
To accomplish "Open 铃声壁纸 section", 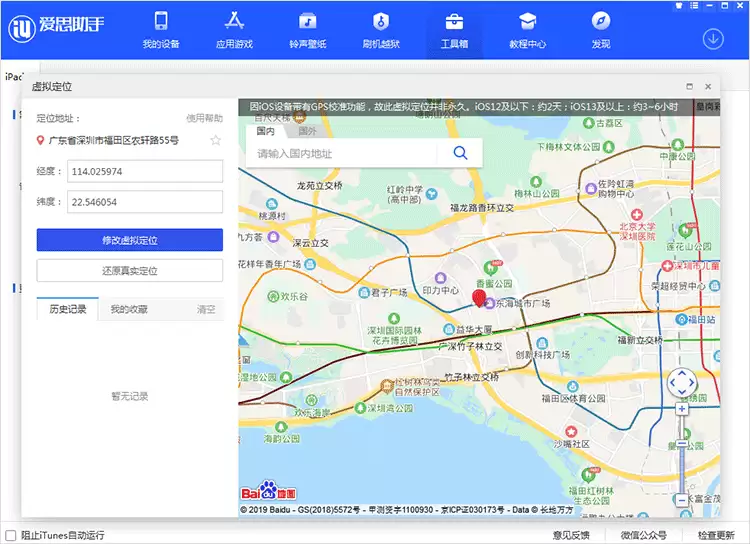I will 307,30.
